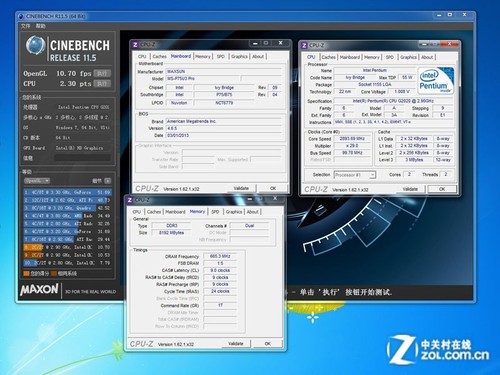This screenshot has height=375, width=500.
Task: Open Caches tab in Memory CPU-Z window
Action: tap(154, 212)
